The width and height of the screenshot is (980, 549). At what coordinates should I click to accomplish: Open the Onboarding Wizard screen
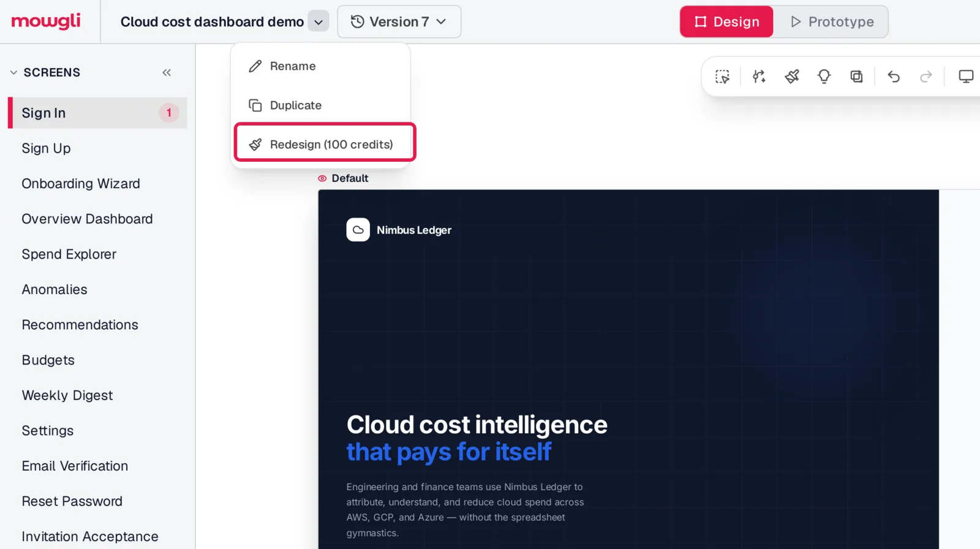point(98,184)
